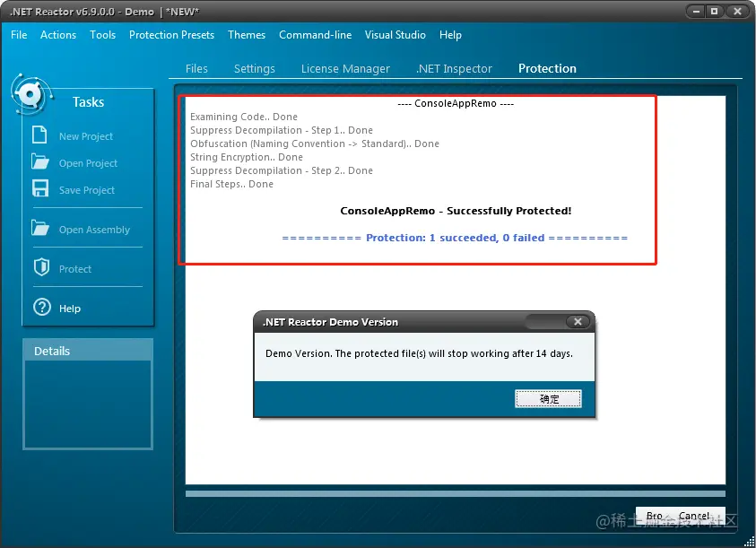The height and width of the screenshot is (548, 756).
Task: Switch to the Settings tab
Action: click(x=254, y=68)
